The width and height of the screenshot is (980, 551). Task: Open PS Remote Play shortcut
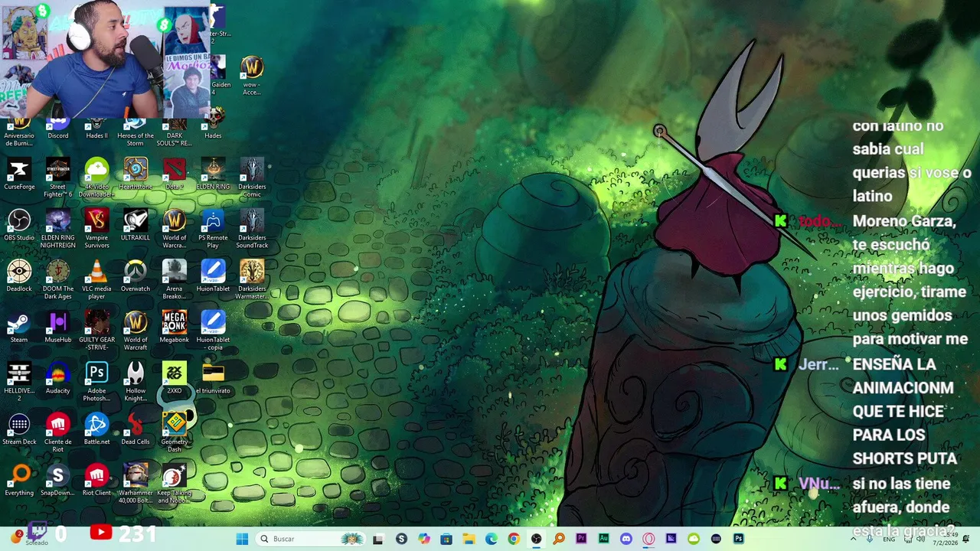coord(213,229)
